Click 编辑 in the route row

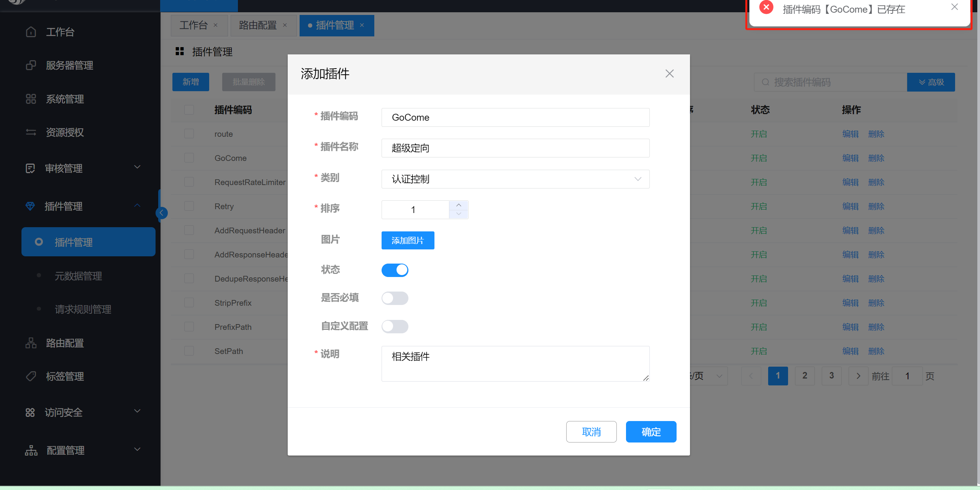tap(850, 134)
